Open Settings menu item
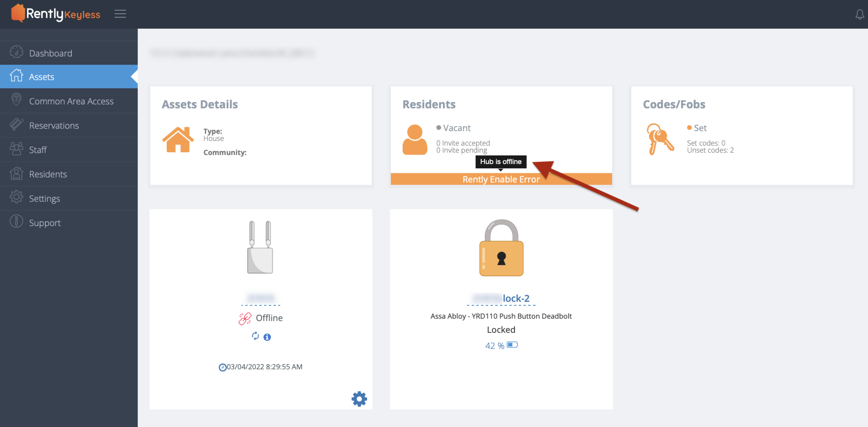The width and height of the screenshot is (868, 427). 69,198
